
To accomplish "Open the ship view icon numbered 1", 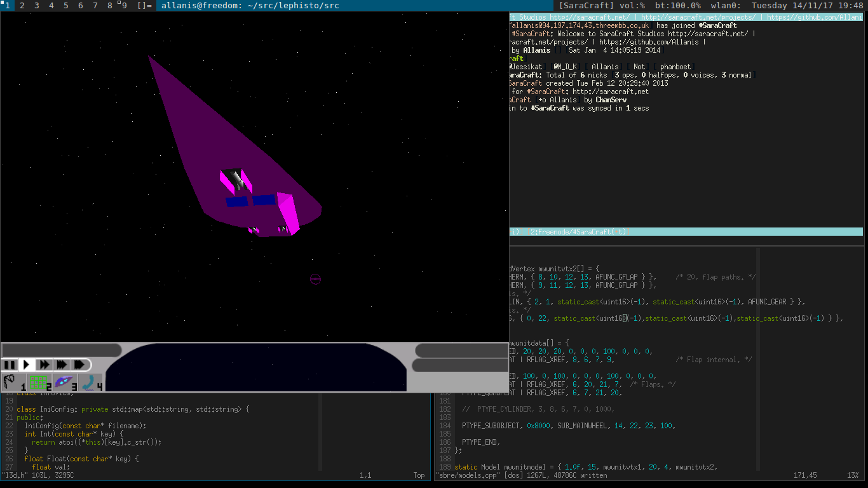I will 13,383.
